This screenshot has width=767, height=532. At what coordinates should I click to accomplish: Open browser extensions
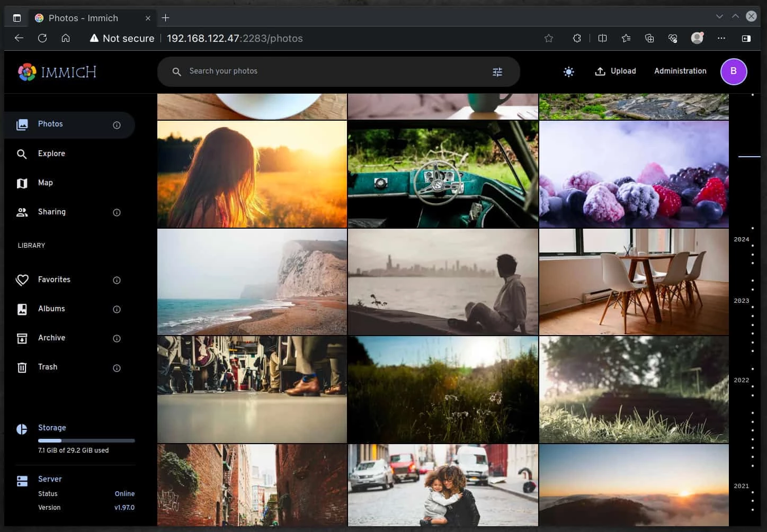tap(577, 38)
